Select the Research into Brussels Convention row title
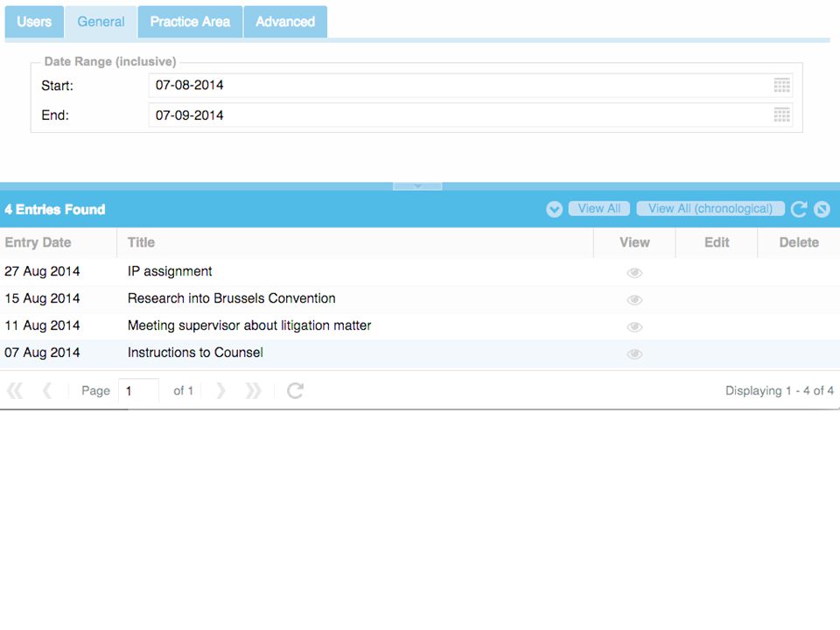The width and height of the screenshot is (840, 630). tap(231, 298)
